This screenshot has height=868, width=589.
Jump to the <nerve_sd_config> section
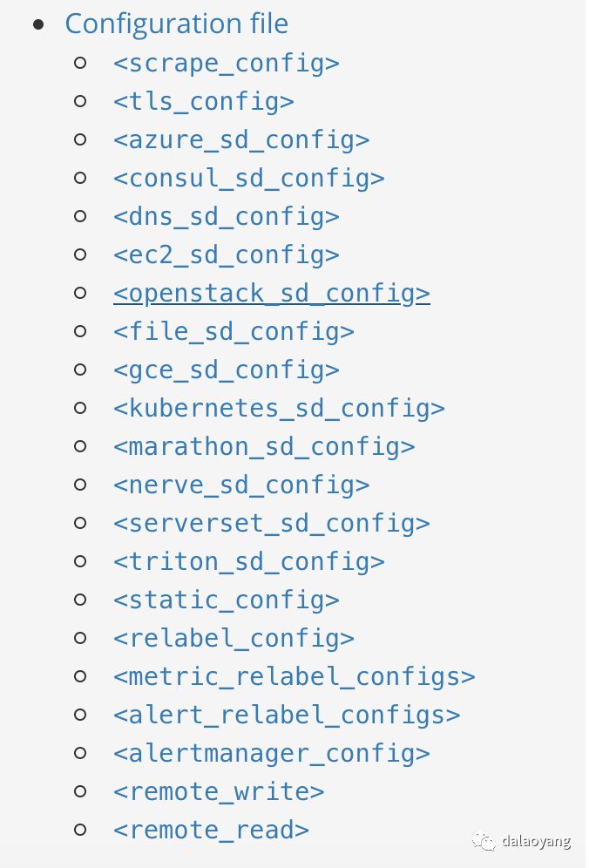click(241, 485)
